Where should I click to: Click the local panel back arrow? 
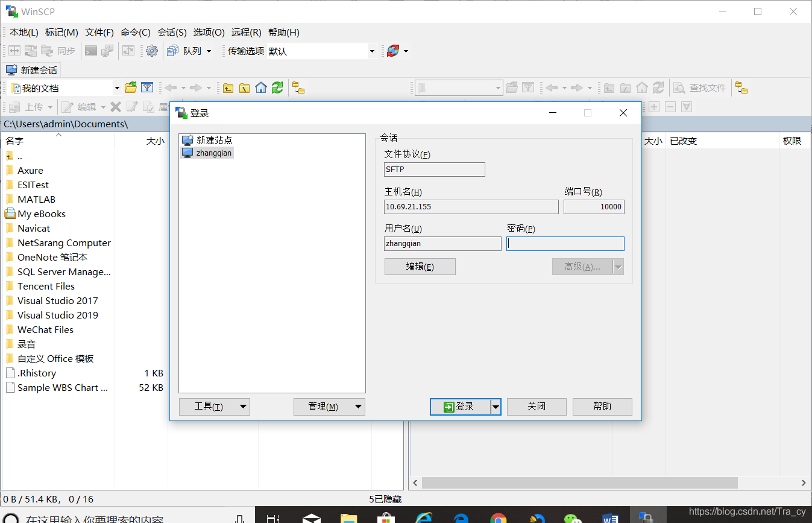click(x=171, y=88)
